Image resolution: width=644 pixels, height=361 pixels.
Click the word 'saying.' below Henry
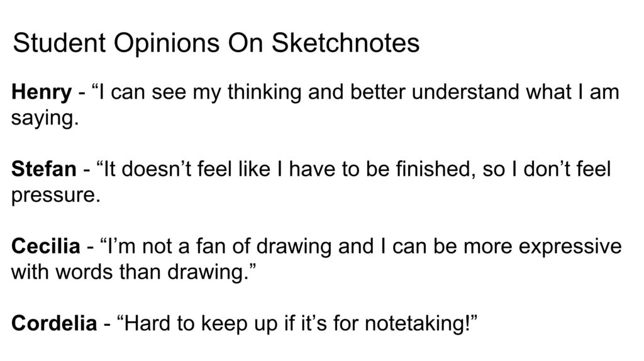pyautogui.click(x=45, y=119)
